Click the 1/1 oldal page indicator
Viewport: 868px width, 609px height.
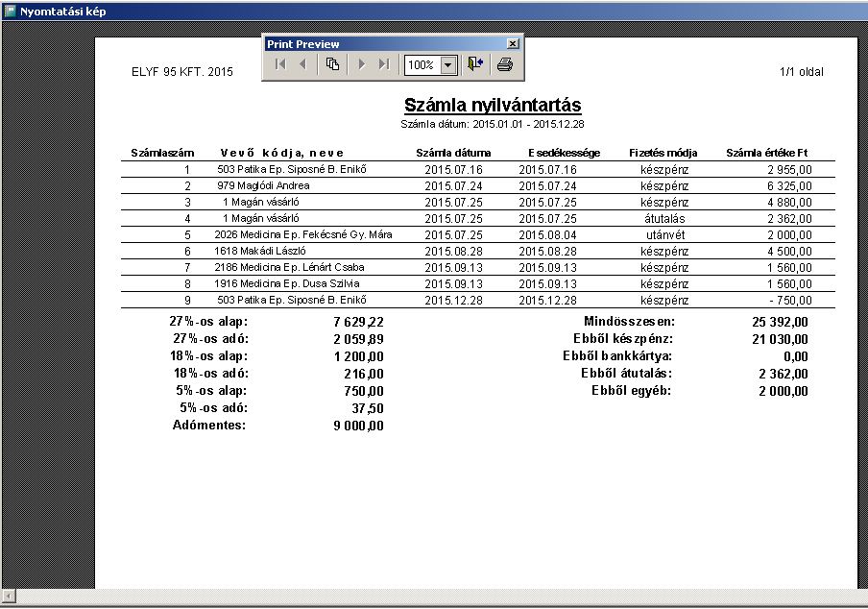801,71
